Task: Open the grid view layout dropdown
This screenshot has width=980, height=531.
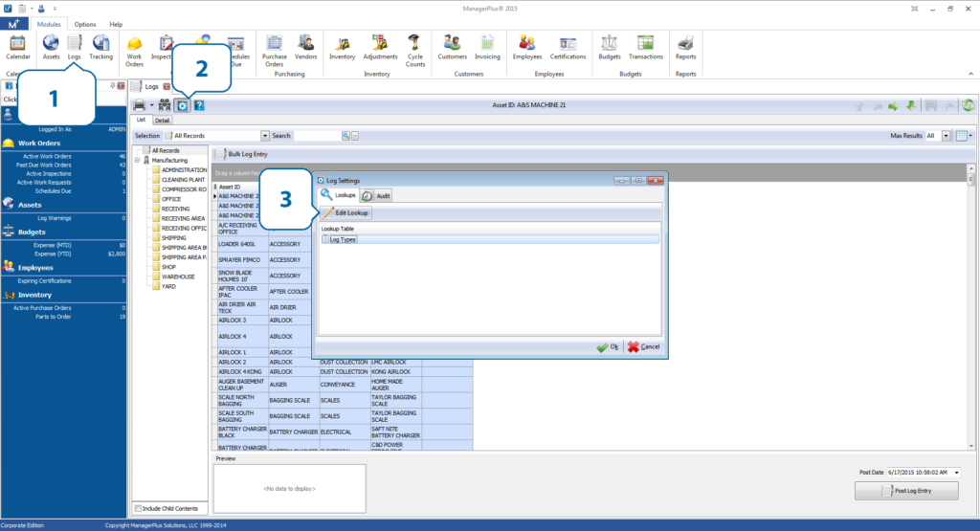Action: (x=970, y=136)
